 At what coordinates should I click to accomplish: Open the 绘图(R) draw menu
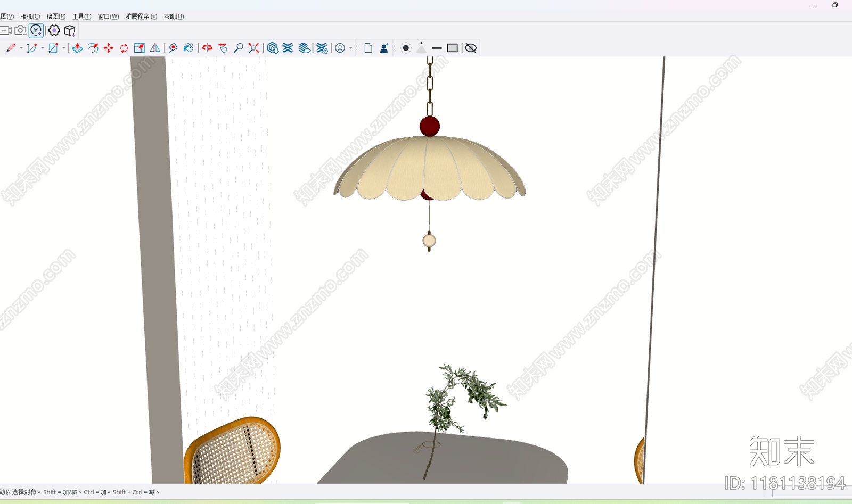coord(56,16)
